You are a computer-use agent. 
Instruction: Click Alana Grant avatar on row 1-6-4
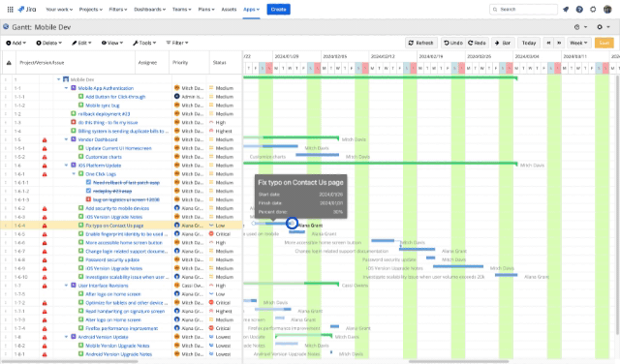tap(177, 226)
